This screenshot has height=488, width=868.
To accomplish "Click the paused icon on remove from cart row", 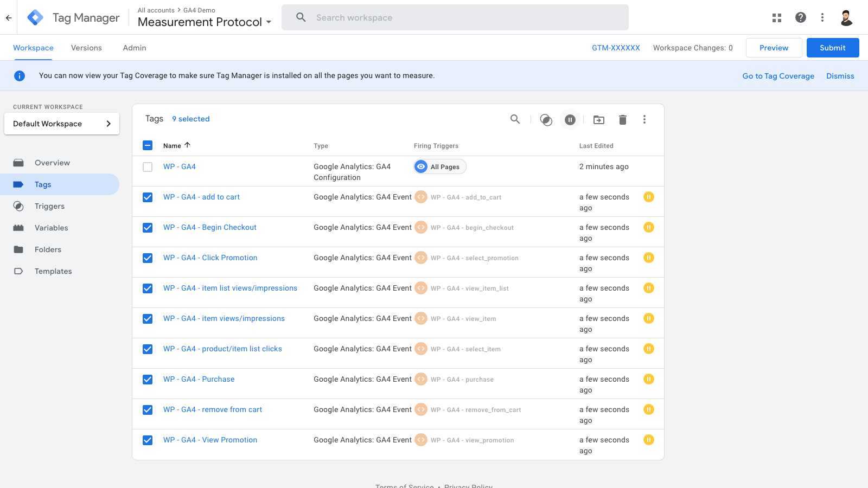I will pyautogui.click(x=649, y=409).
